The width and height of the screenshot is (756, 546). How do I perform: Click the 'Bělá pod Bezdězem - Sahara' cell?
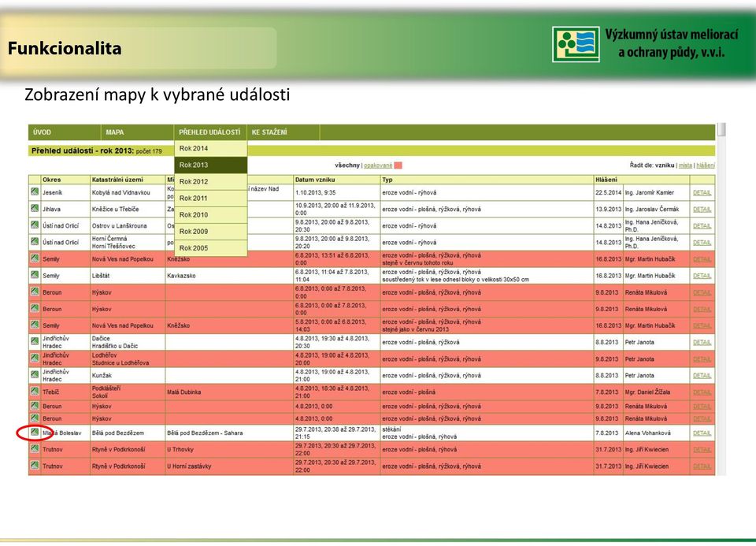click(x=229, y=433)
